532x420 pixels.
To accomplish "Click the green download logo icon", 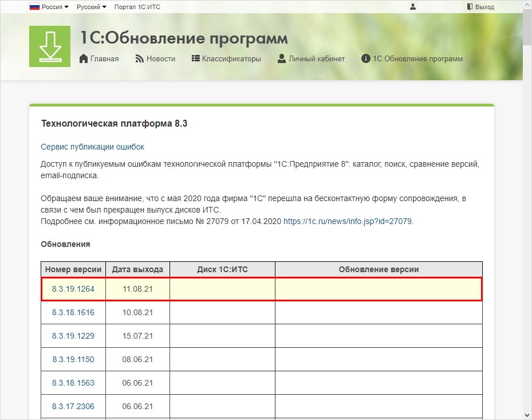I will 50,46.
